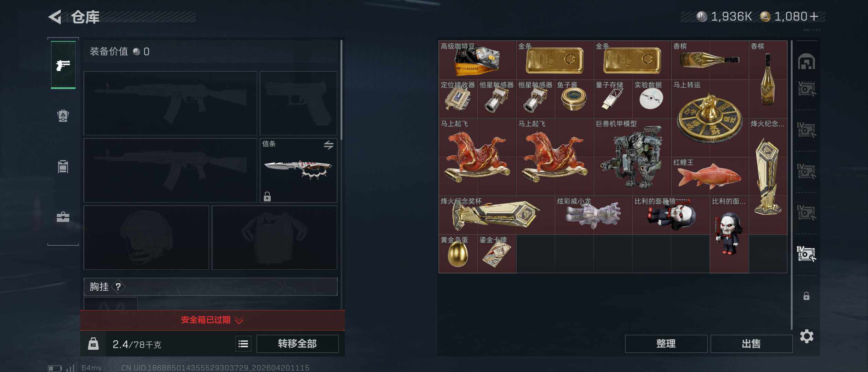868x372 pixels.
Task: Click the 出售 sell button
Action: tap(751, 344)
